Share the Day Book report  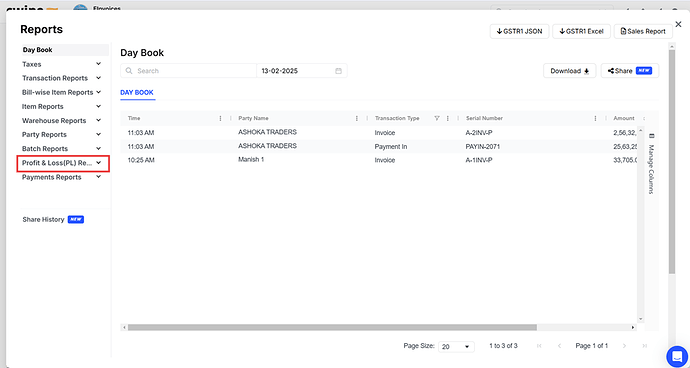click(x=630, y=71)
